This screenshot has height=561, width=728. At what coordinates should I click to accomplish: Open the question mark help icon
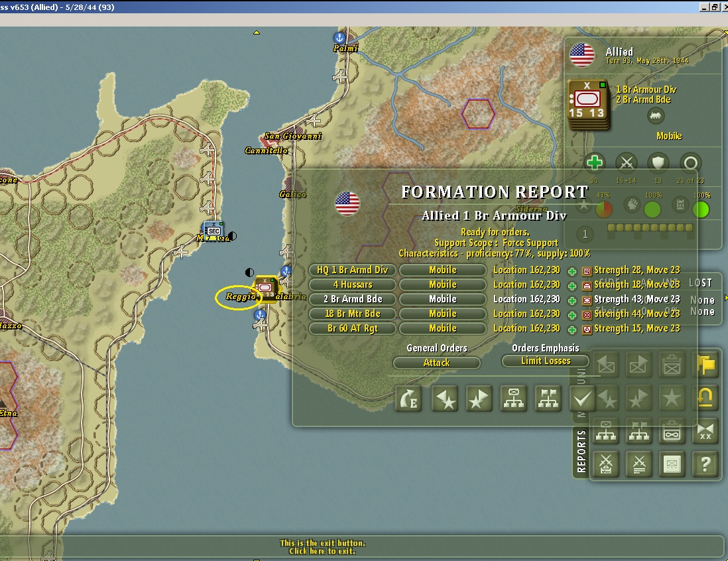(x=705, y=464)
